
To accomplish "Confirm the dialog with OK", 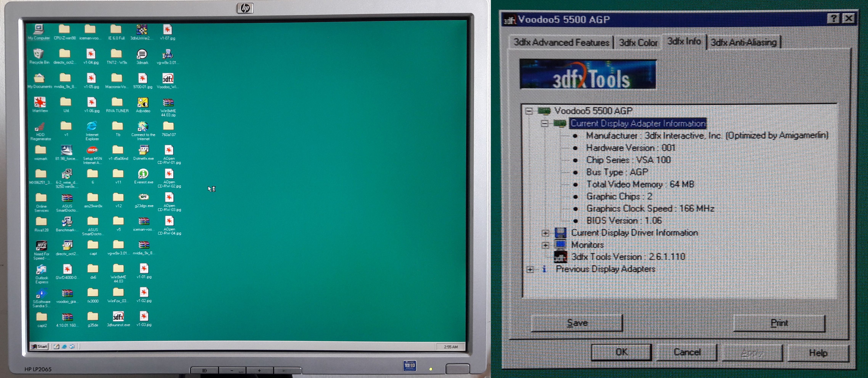I will tap(621, 352).
